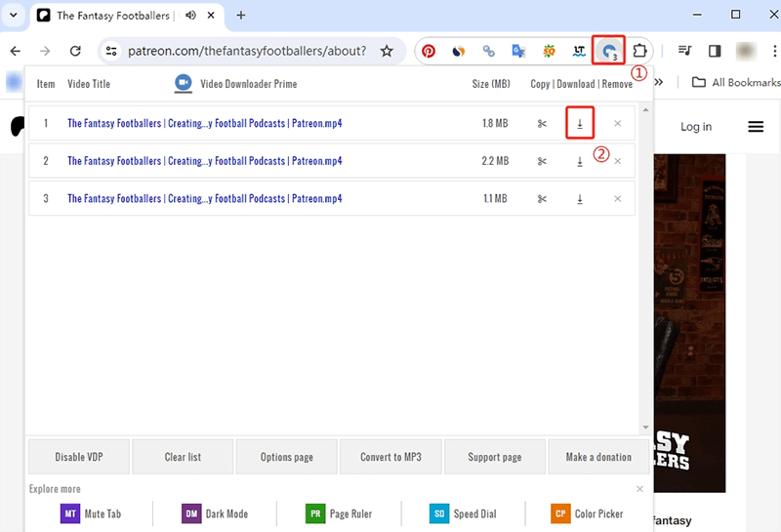Viewport: 781px width, 532px height.
Task: Open the Pinterest extension icon
Action: (x=429, y=51)
